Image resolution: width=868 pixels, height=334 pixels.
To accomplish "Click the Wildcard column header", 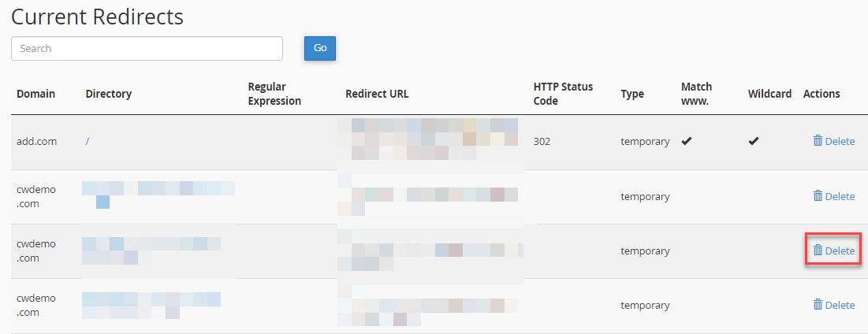I will [x=769, y=94].
